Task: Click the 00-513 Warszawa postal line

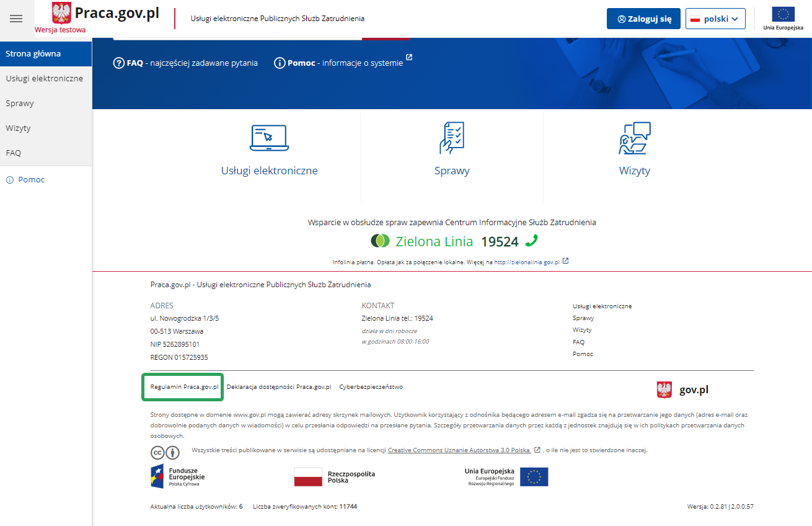Action: tap(177, 331)
